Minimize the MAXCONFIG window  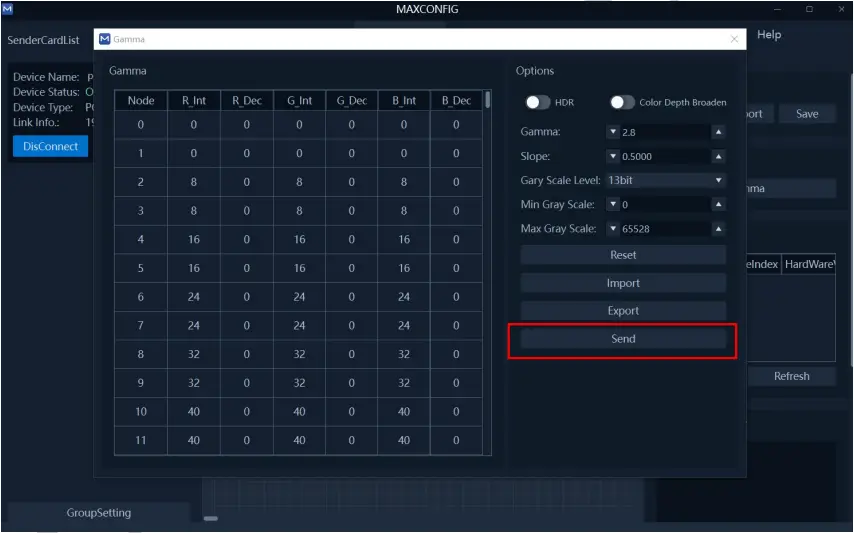[777, 9]
